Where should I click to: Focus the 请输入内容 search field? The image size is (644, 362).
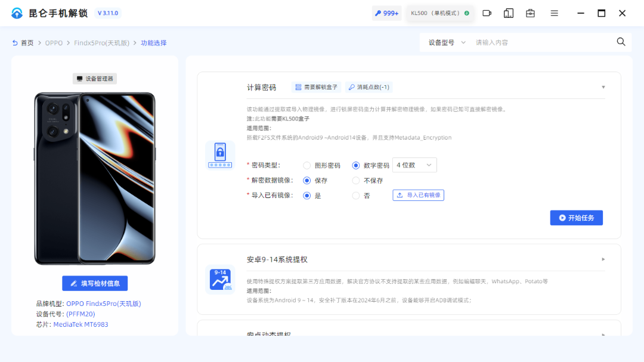(542, 42)
